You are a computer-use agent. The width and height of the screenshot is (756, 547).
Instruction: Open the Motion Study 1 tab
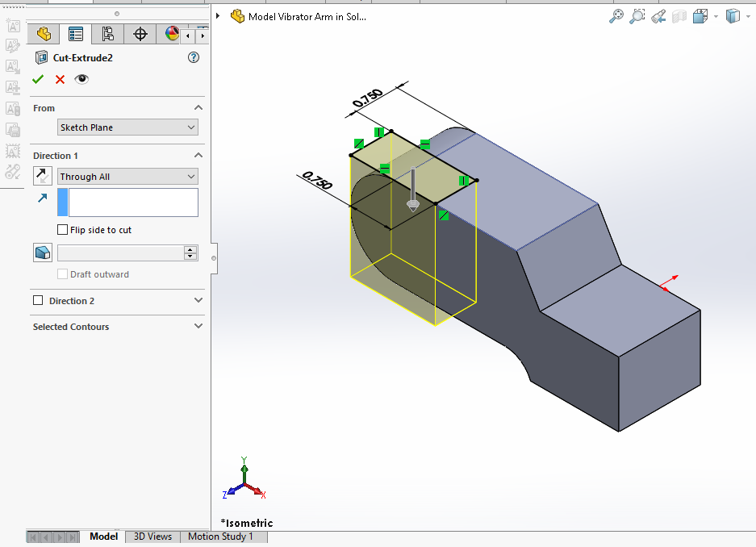[x=220, y=537]
